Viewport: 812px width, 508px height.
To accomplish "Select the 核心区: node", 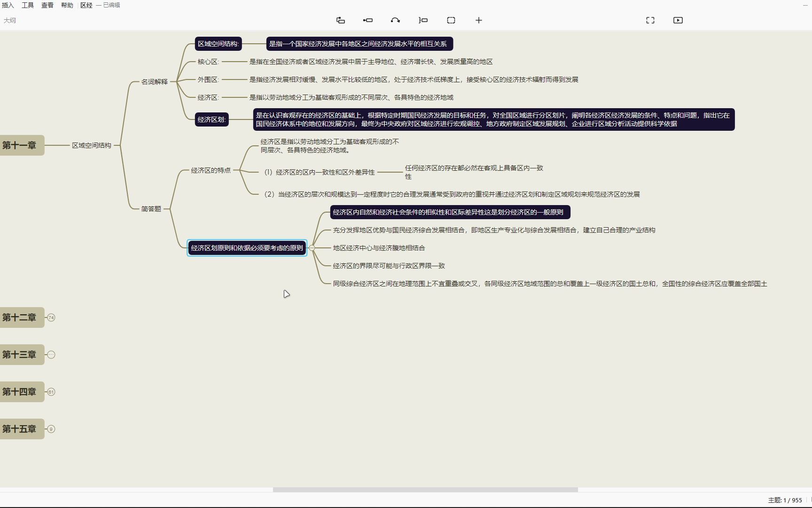I will pos(208,62).
